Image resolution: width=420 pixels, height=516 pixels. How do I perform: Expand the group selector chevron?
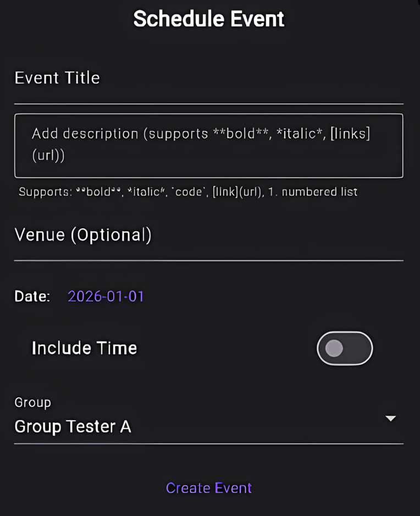coord(390,418)
